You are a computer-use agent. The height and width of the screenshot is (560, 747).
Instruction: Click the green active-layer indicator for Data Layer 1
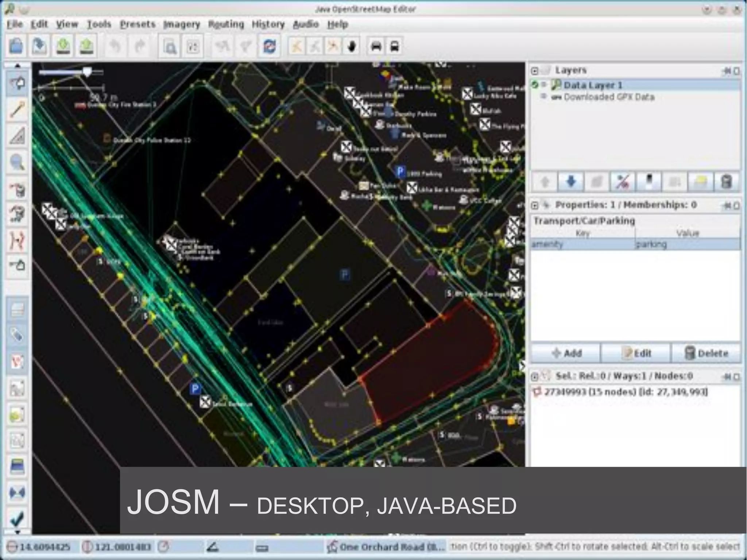535,85
